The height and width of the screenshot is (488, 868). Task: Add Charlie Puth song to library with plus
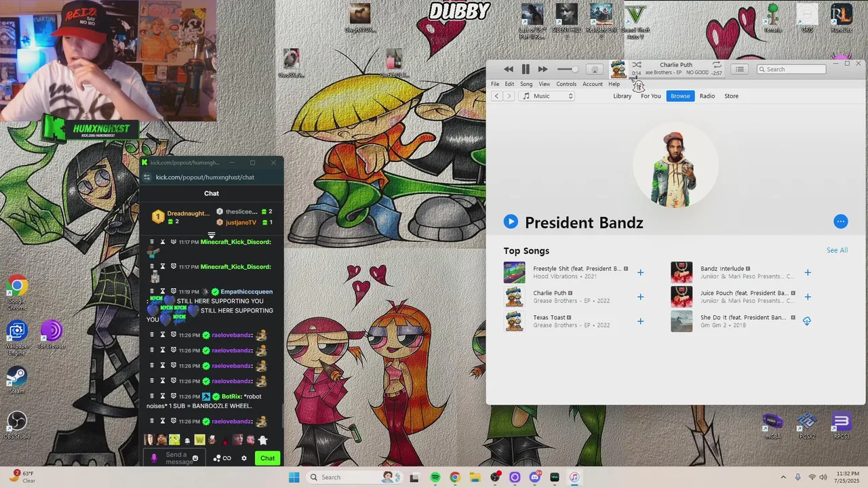point(640,297)
